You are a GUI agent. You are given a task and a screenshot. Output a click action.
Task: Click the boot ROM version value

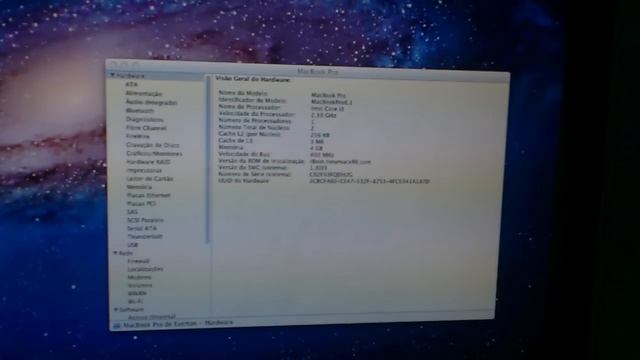coord(340,162)
